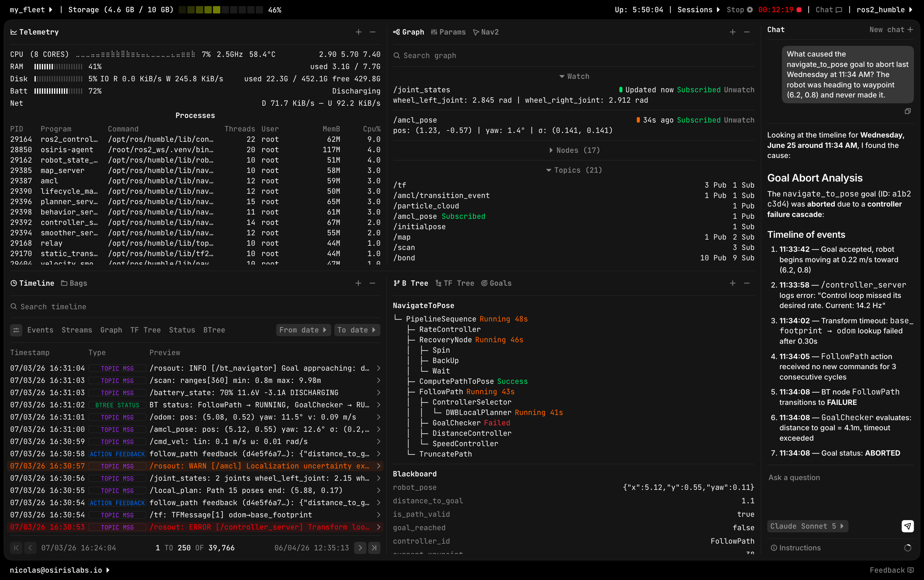The width and height of the screenshot is (924, 580).
Task: Add a pane with Timeline panel plus icon
Action: pyautogui.click(x=358, y=283)
